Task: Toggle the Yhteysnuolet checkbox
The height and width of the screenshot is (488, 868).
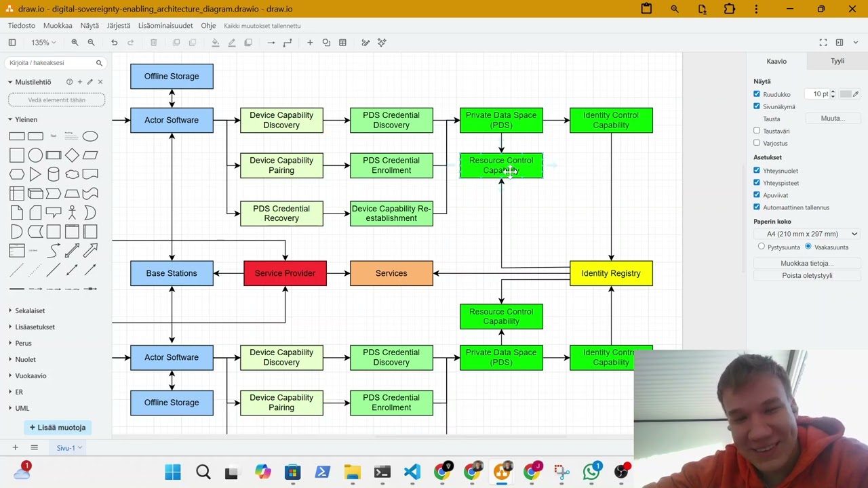Action: click(757, 171)
